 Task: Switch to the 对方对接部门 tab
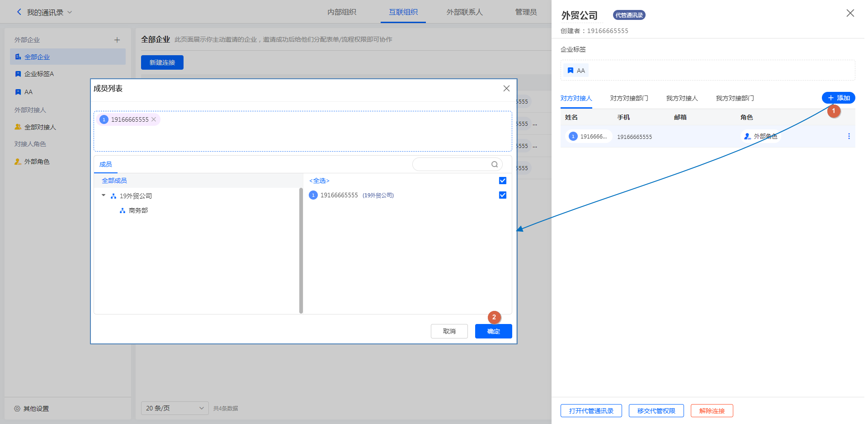(629, 98)
